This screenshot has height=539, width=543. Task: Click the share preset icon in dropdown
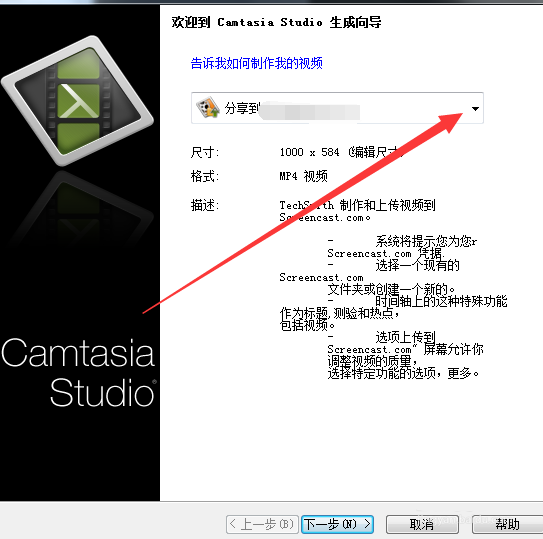pos(207,108)
